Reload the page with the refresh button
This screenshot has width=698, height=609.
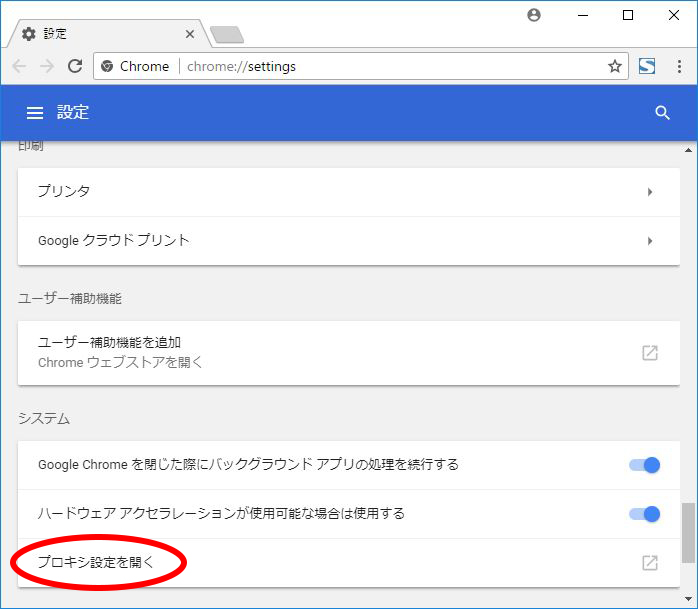tap(75, 66)
